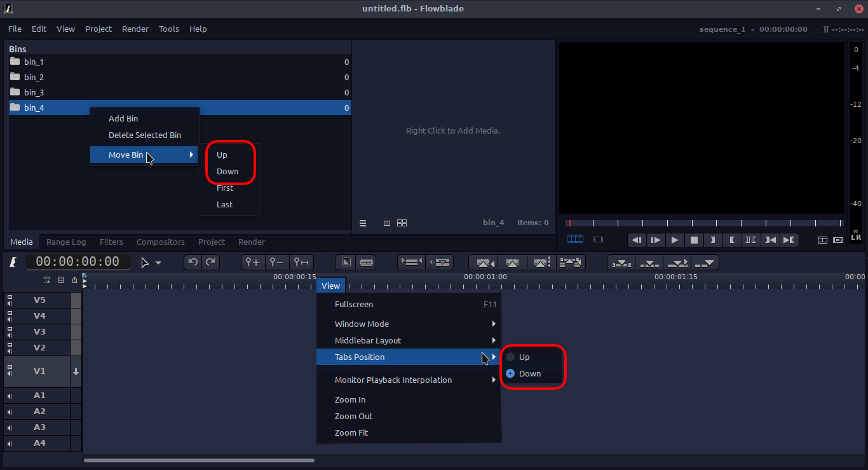Image resolution: width=868 pixels, height=470 pixels.
Task: Open the edit tool selector dropdown arrow
Action: [x=158, y=263]
